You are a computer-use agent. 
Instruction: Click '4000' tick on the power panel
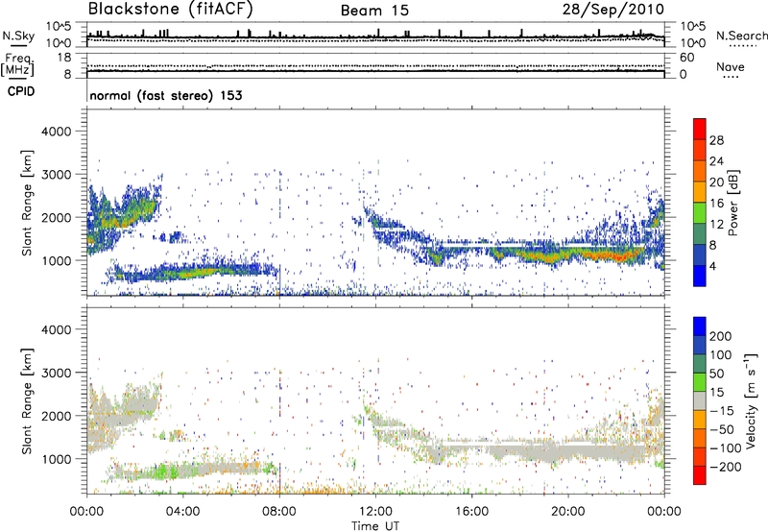pos(57,132)
